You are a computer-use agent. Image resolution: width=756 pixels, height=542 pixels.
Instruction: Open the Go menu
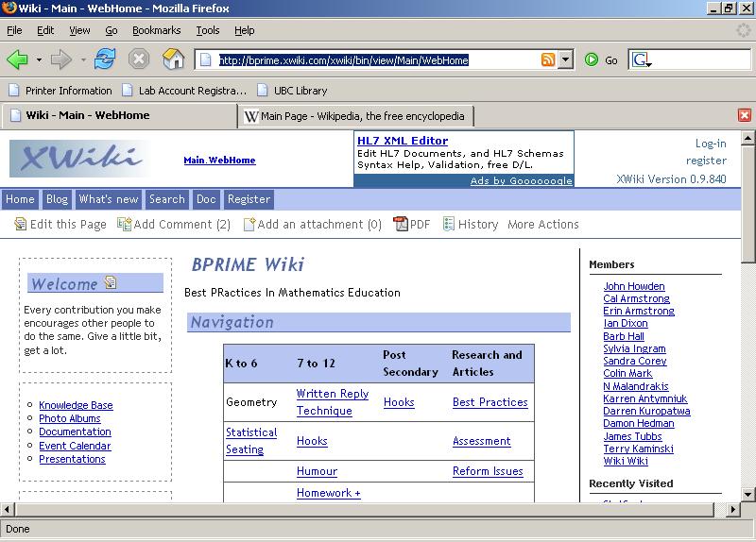tap(112, 30)
